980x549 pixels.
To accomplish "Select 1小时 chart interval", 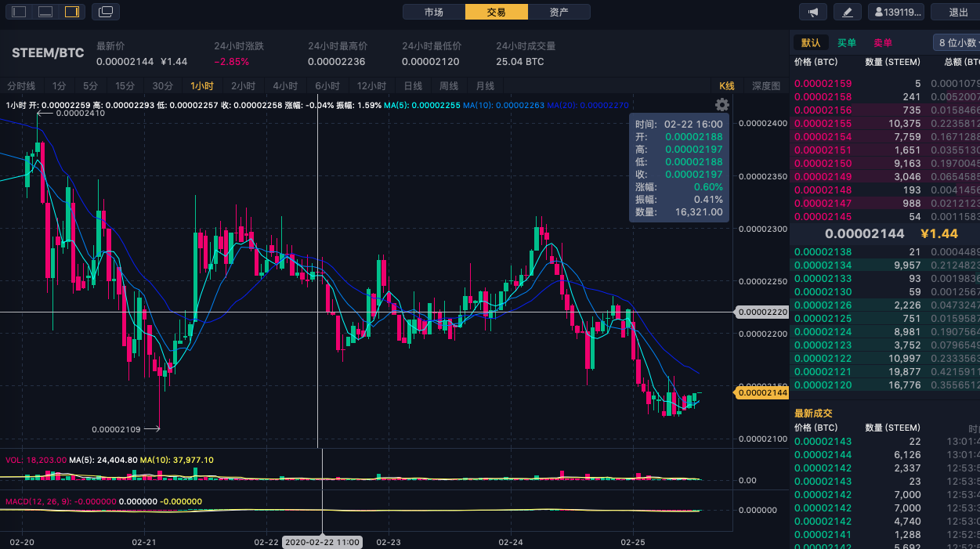I will tap(202, 86).
